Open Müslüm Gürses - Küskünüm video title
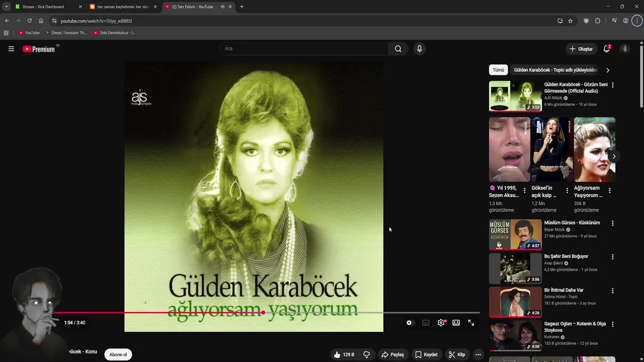The width and height of the screenshot is (644, 362). coord(572,223)
